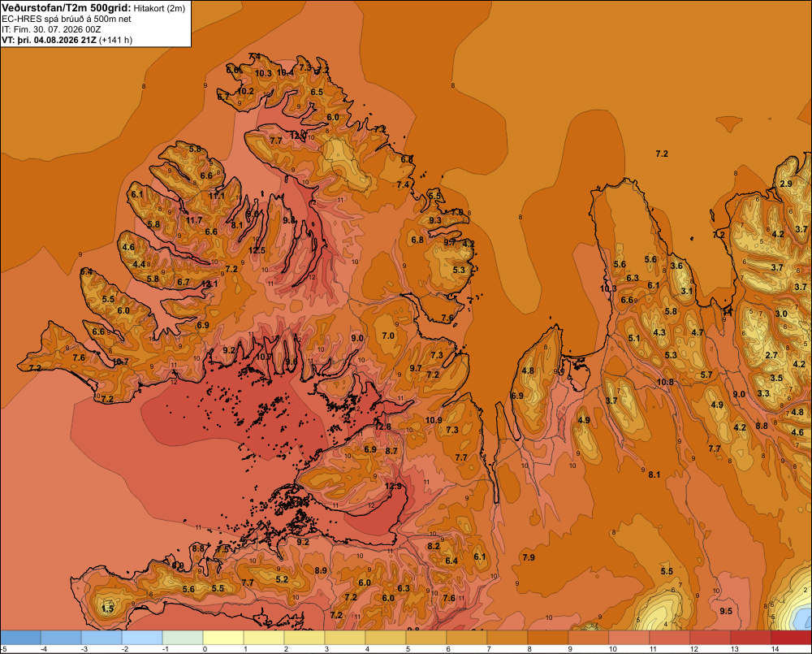
Task: Click the cold spot value 1.5
Action: [x=107, y=609]
